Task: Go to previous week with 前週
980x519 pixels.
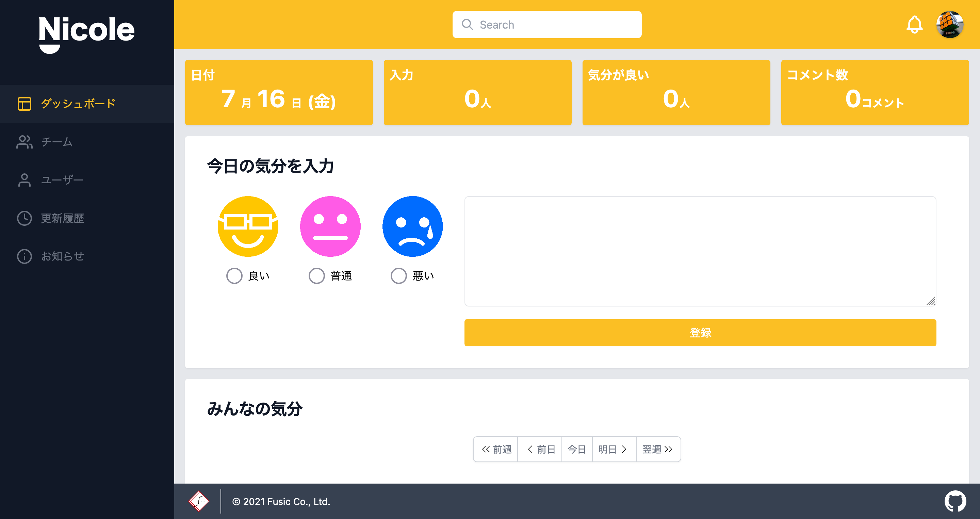Action: [496, 449]
